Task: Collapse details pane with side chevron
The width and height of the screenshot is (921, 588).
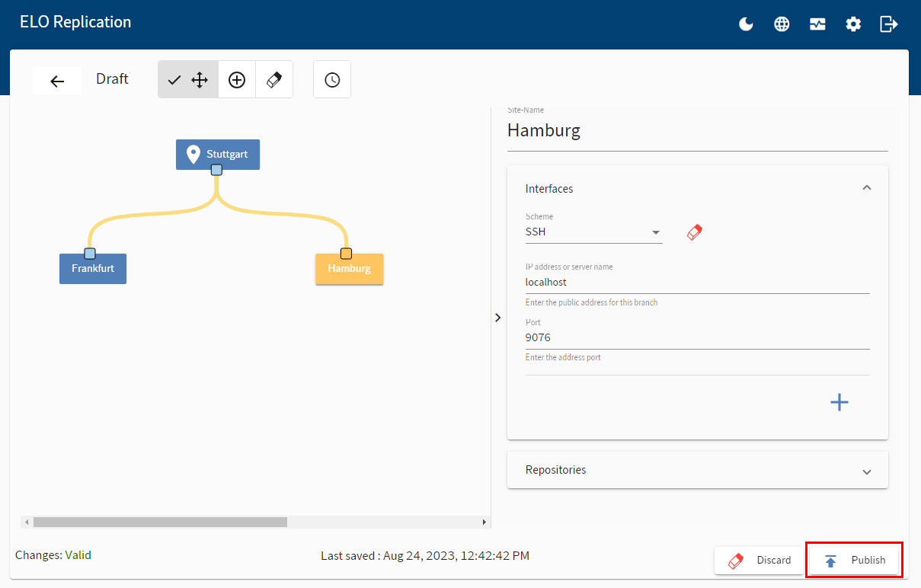Action: tap(497, 318)
